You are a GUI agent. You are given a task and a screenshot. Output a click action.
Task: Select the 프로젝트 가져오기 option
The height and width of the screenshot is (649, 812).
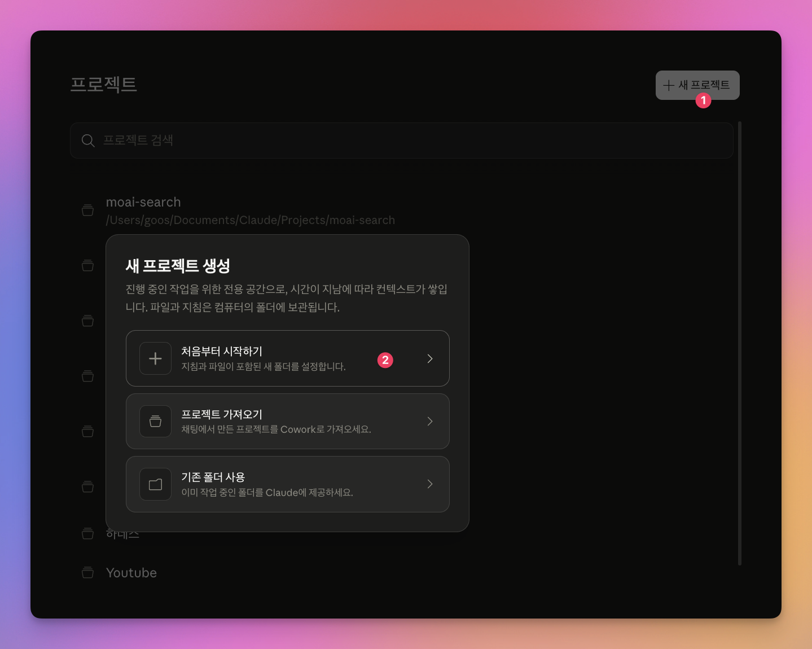[x=288, y=421]
